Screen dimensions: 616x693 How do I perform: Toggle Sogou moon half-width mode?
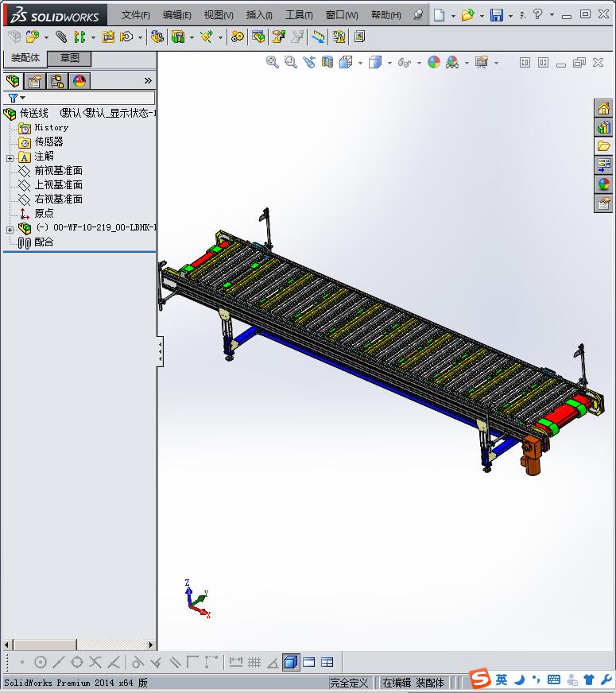click(x=520, y=679)
